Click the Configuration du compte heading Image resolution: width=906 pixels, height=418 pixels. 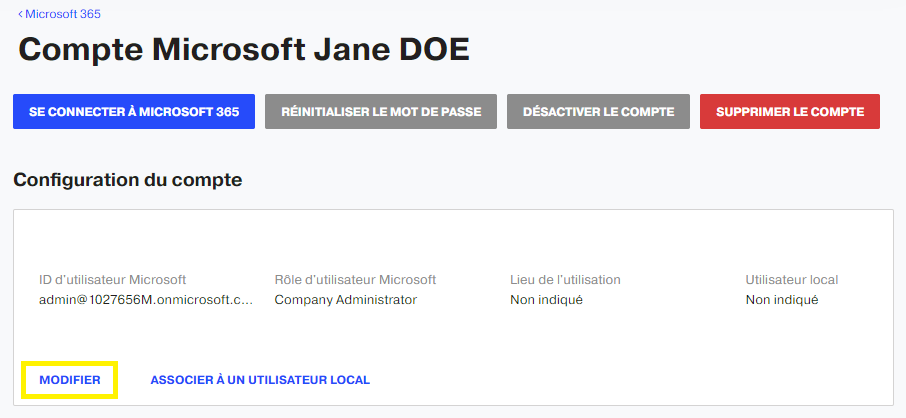[128, 180]
